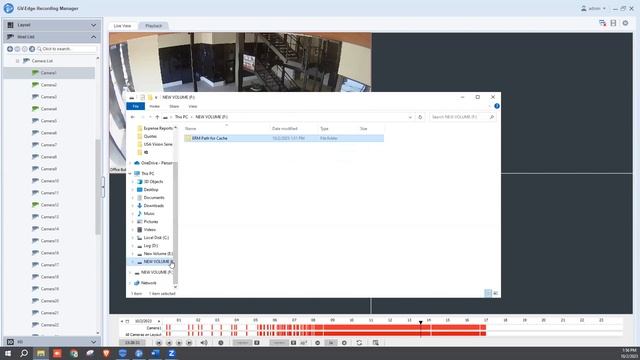The height and width of the screenshot is (360, 640).
Task: Sort by Date modified column header
Action: coord(284,129)
